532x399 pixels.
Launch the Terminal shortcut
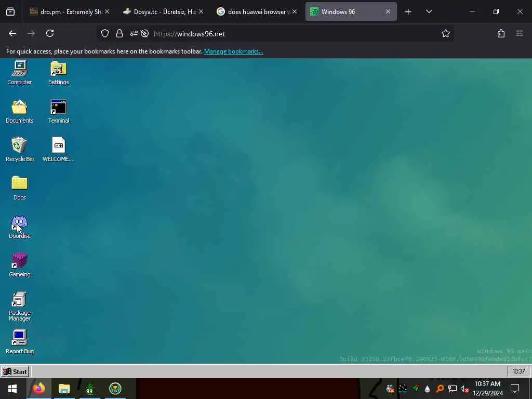58,111
